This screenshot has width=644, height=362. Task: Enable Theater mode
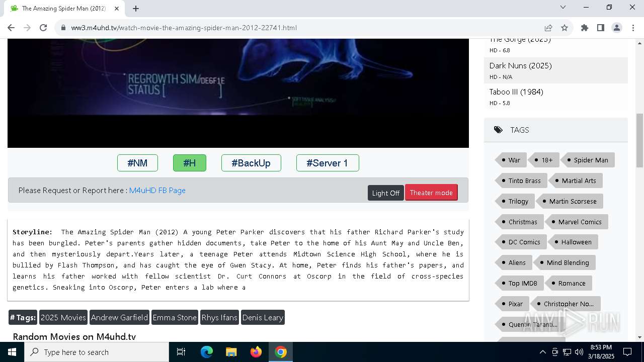coord(431,193)
